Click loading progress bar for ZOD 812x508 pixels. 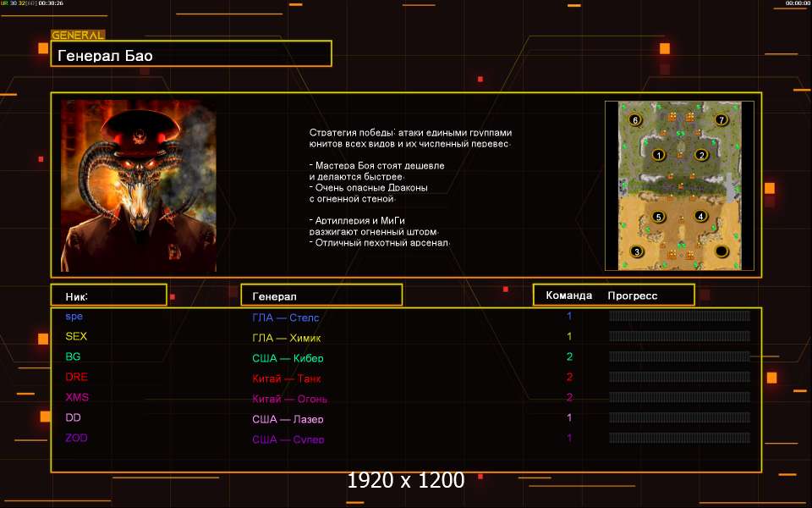coord(679,437)
